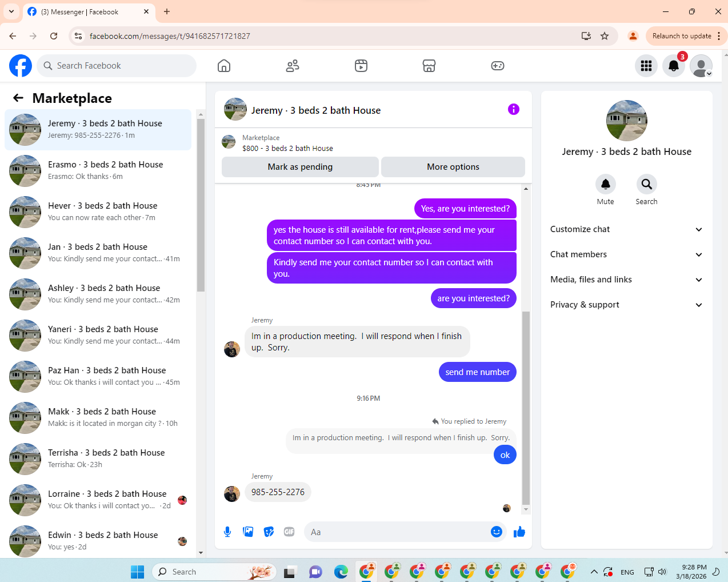This screenshot has height=582, width=728.
Task: Expand Media, files and links section
Action: pos(626,280)
